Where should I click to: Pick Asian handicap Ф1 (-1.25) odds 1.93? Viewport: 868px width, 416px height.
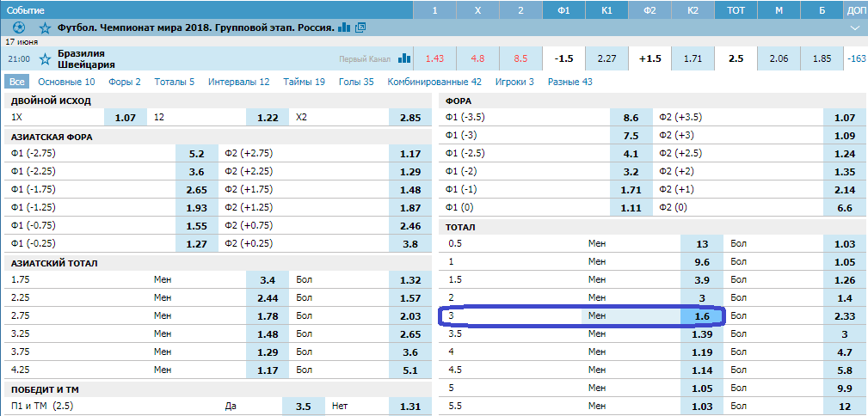197,207
